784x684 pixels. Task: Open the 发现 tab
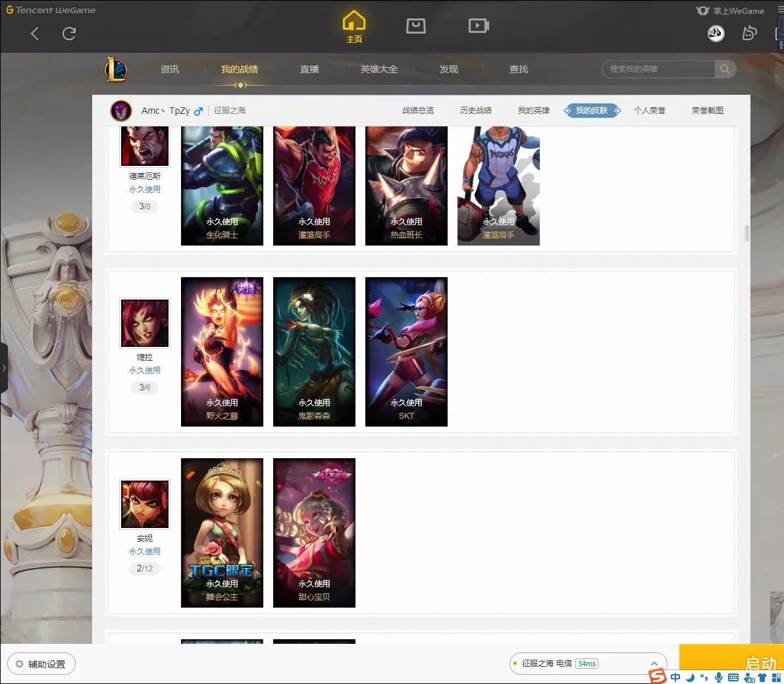448,69
